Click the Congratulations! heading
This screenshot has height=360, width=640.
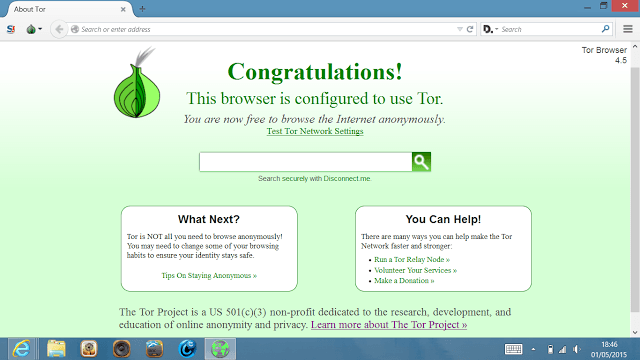point(315,72)
